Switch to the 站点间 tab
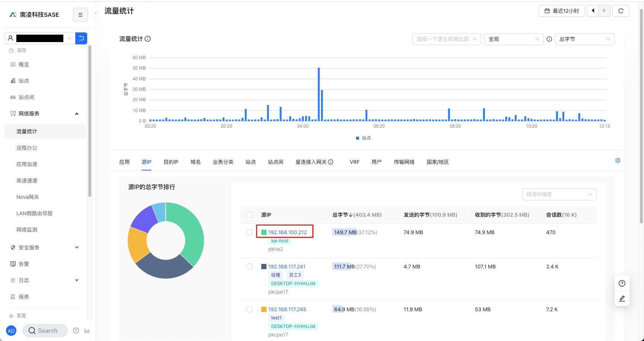The image size is (644, 341). coord(276,162)
